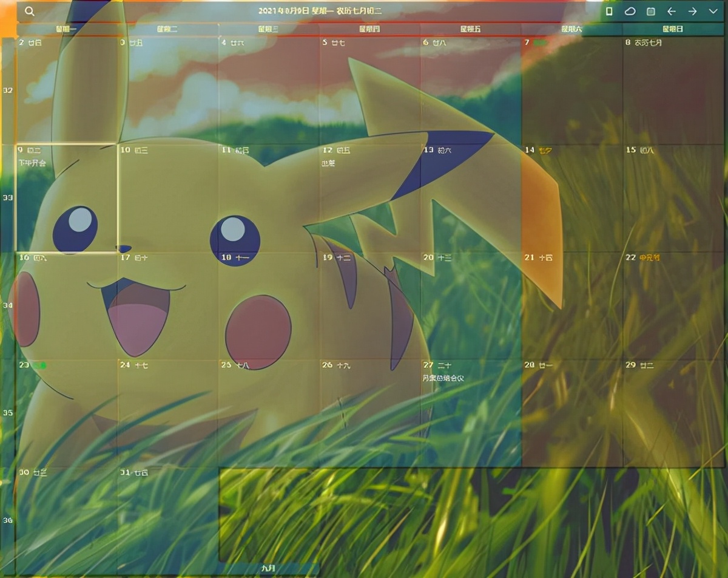Select the 星期五 weekday header

coord(471,29)
